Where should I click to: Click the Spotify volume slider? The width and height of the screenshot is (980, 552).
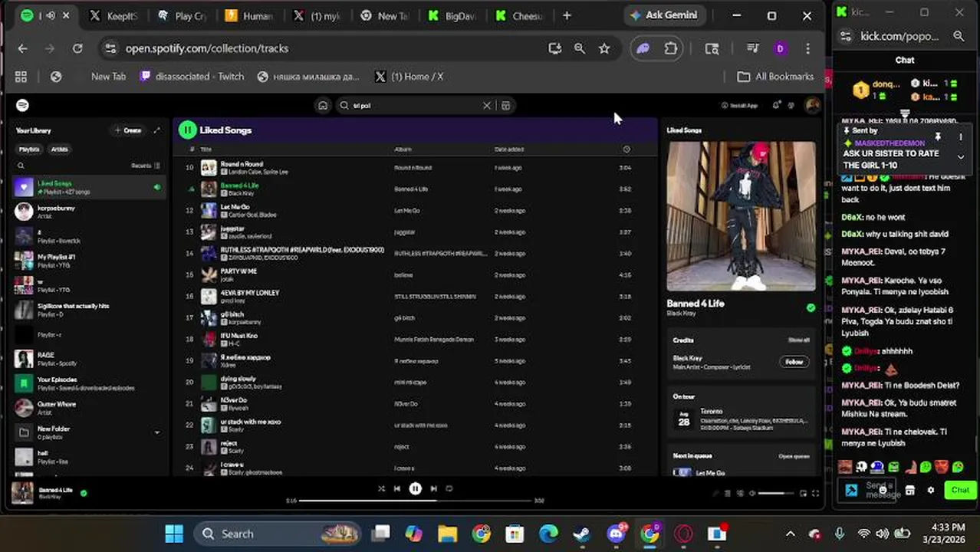tap(777, 494)
